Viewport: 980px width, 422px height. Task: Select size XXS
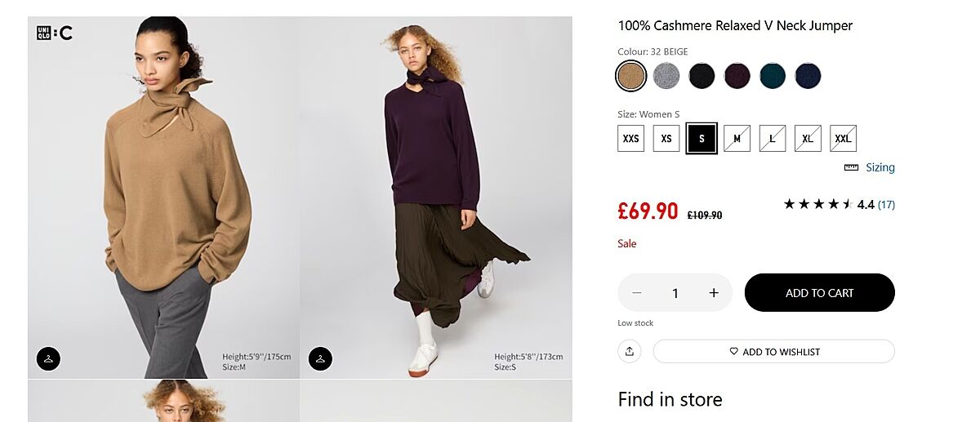click(x=631, y=139)
